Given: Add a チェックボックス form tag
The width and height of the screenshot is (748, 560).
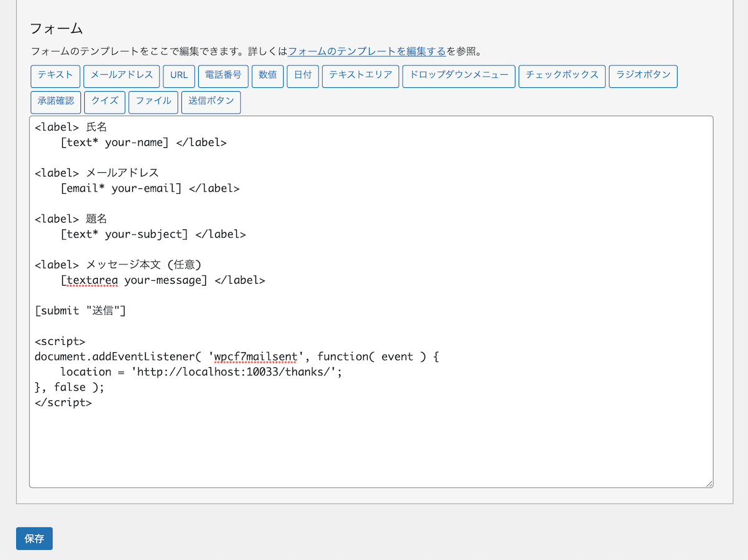Looking at the screenshot, I should 562,76.
